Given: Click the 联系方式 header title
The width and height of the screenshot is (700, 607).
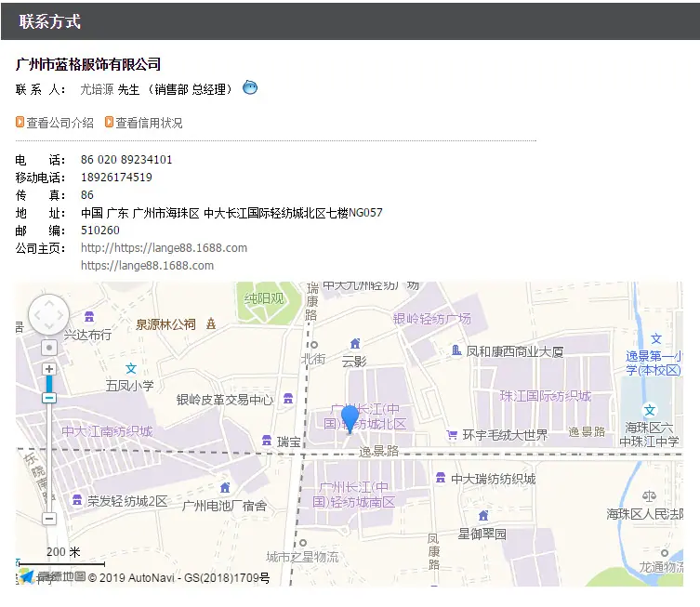Looking at the screenshot, I should point(49,21).
